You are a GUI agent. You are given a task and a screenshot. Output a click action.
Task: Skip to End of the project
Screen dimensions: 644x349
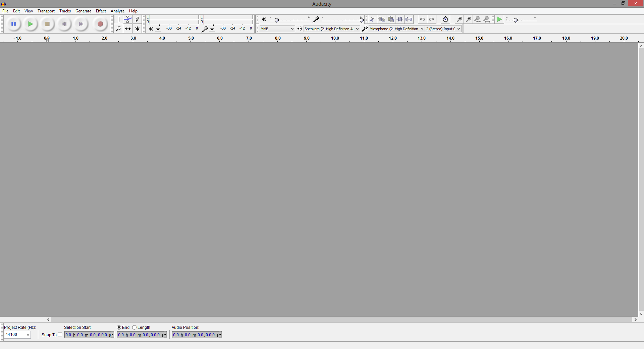click(x=81, y=24)
